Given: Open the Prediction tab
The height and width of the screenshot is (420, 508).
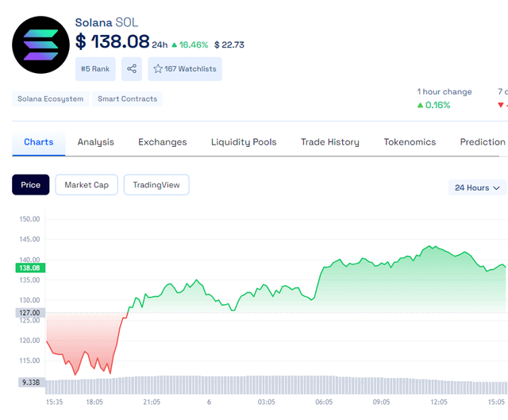Looking at the screenshot, I should pos(483,142).
